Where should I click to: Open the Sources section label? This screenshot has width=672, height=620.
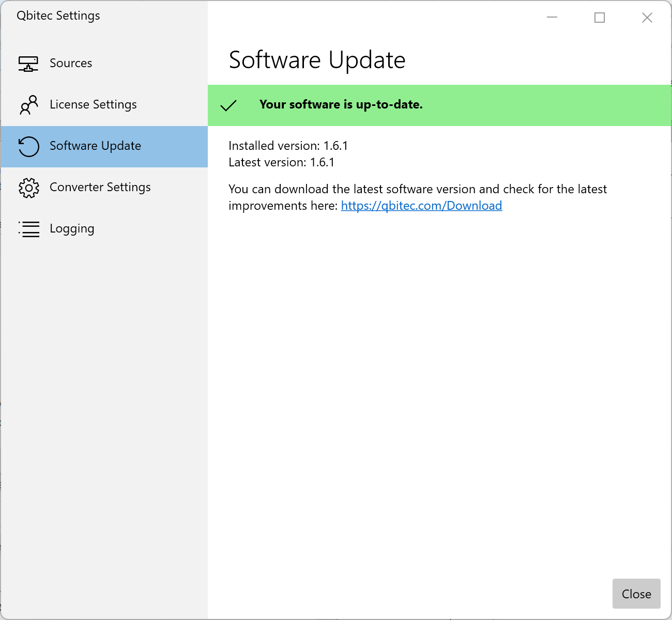[x=71, y=63]
